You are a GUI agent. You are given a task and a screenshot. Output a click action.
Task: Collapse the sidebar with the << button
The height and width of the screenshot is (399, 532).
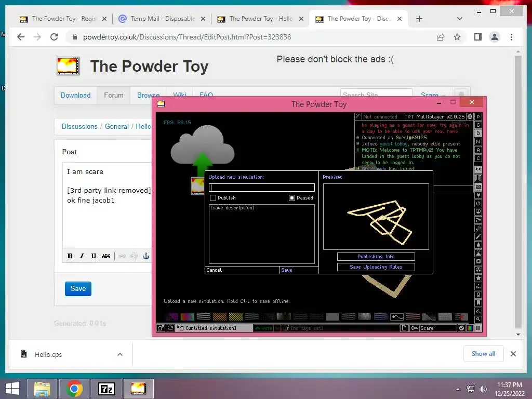pyautogui.click(x=478, y=169)
